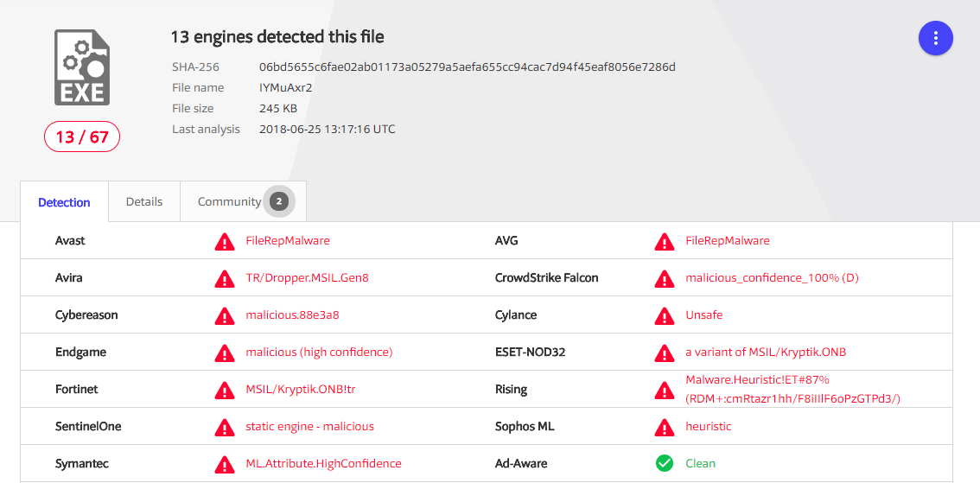Screen dimensions: 980x483
Task: Click the malicious (high confidence) result
Action: (319, 353)
